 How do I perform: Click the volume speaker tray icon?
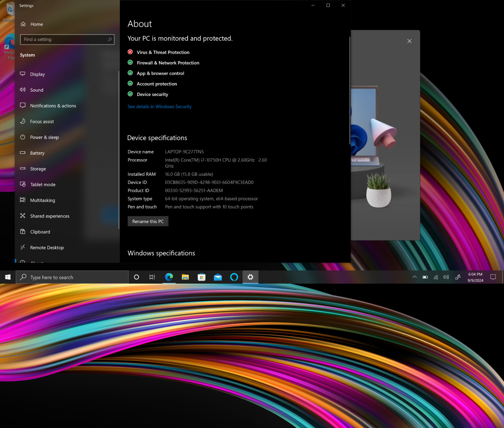click(446, 277)
